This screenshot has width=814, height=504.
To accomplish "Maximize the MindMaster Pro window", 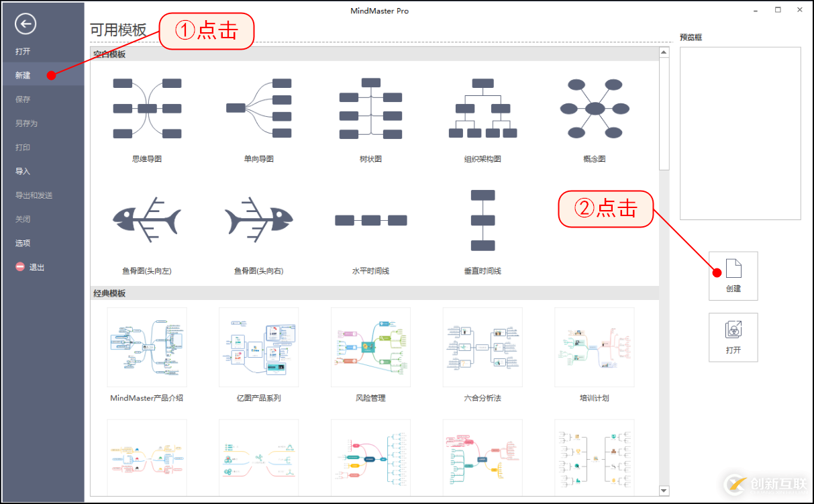I will click(x=778, y=10).
